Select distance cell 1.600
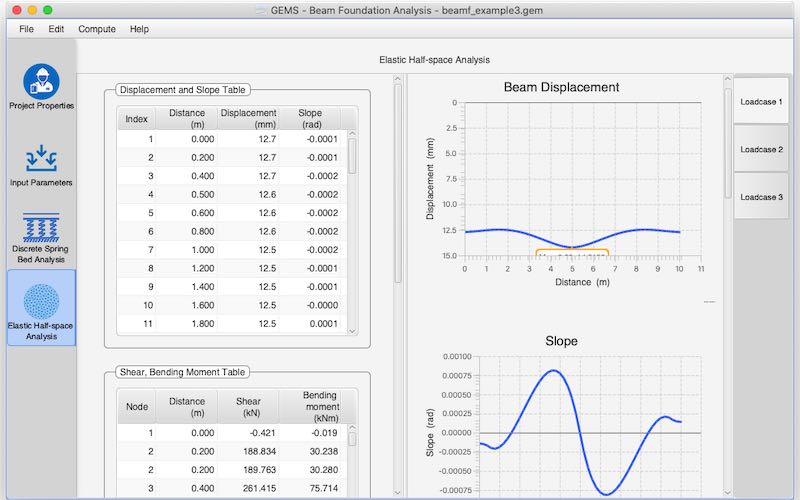800x500 pixels. pos(187,305)
